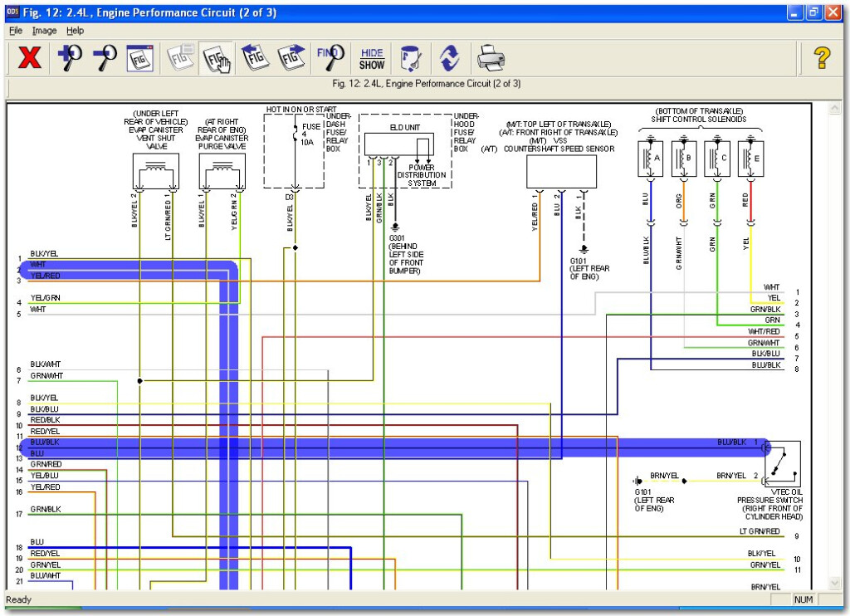The height and width of the screenshot is (616, 850).
Task: Open the yellow question mark help
Action: tap(822, 57)
